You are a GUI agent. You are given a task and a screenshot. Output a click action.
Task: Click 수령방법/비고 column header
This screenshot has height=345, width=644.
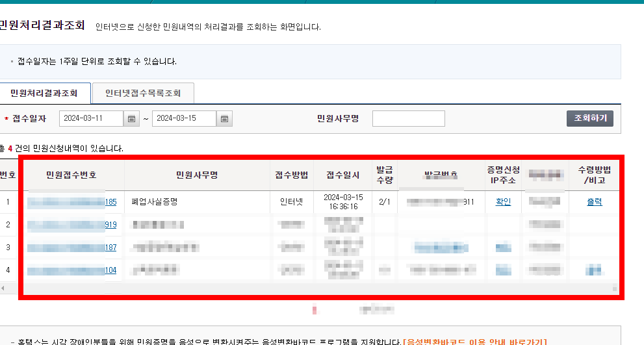click(595, 175)
